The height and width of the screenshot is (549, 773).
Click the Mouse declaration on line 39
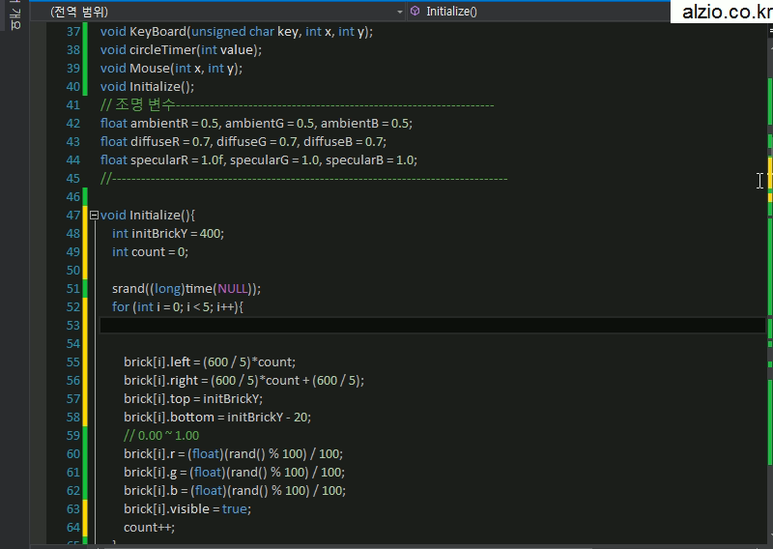[171, 68]
